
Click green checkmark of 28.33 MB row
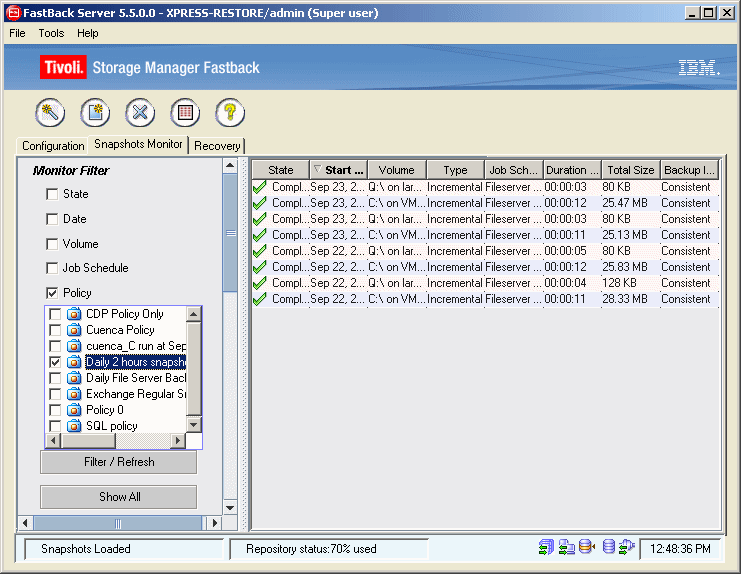[x=259, y=300]
